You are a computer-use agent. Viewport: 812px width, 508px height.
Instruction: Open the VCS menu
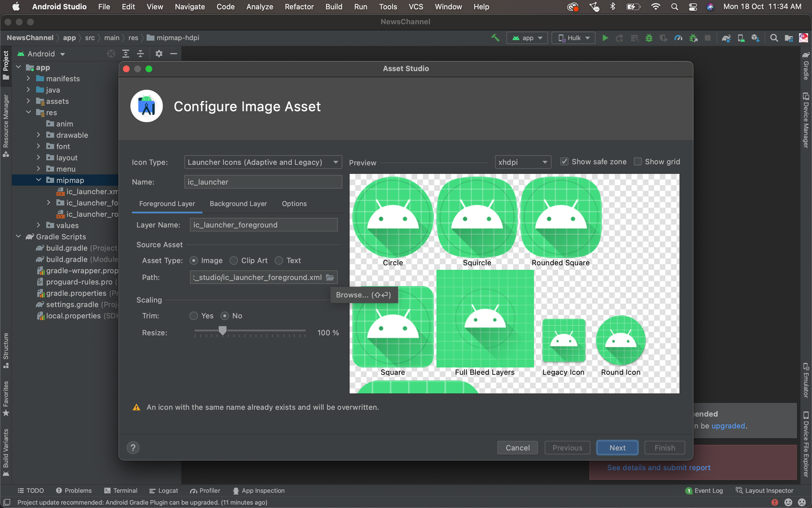tap(416, 7)
